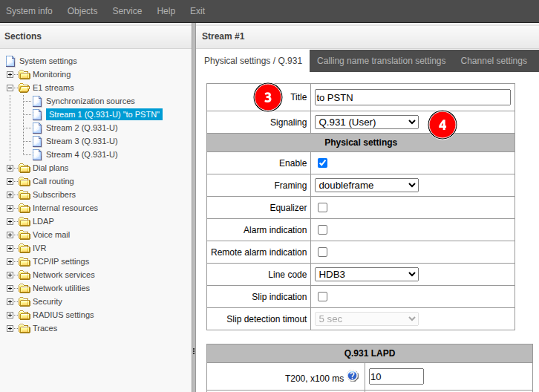Click the T200 help question mark icon
This screenshot has height=392, width=539.
pyautogui.click(x=353, y=377)
